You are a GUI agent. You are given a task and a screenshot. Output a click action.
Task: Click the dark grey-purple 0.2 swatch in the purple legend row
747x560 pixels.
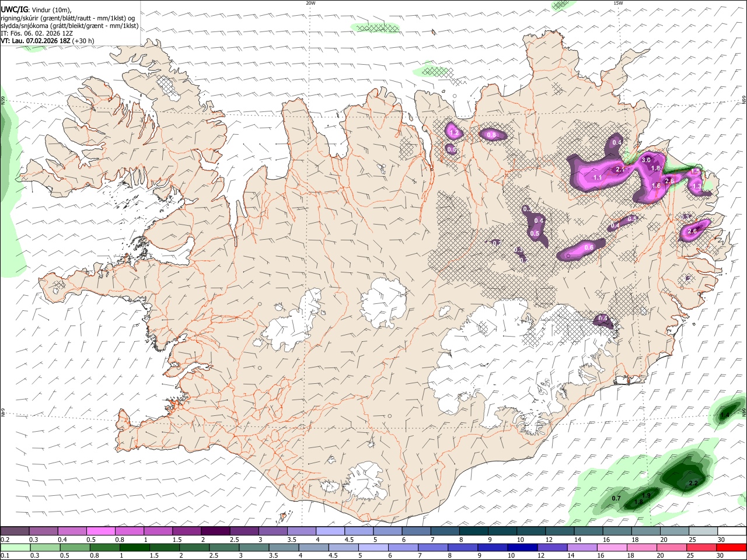(x=15, y=531)
